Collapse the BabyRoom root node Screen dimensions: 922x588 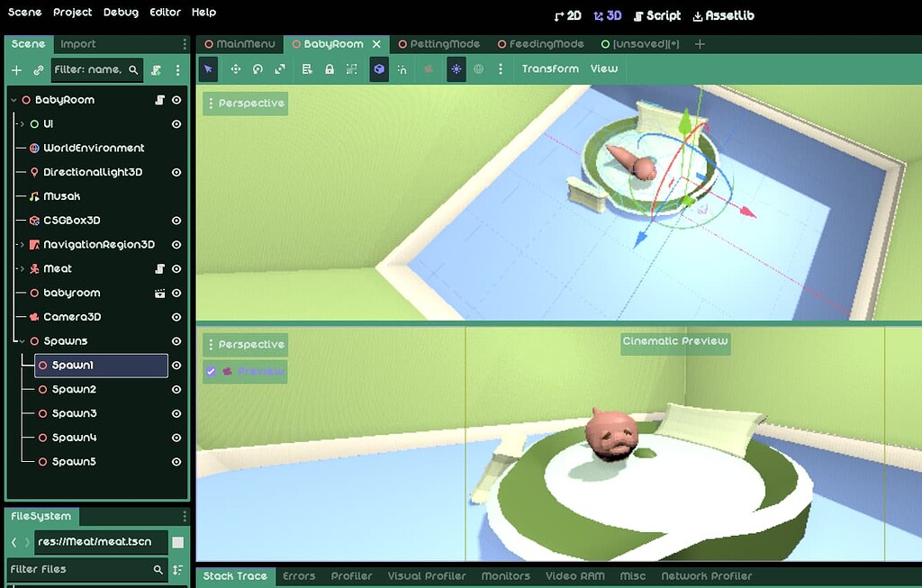tap(14, 100)
